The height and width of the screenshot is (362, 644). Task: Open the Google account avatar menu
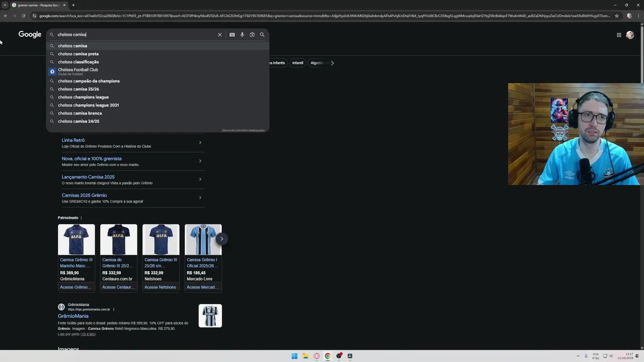point(630,35)
